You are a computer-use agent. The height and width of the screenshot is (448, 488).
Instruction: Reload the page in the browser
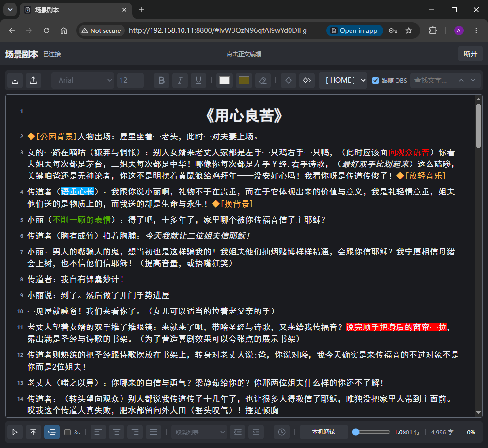pos(46,30)
